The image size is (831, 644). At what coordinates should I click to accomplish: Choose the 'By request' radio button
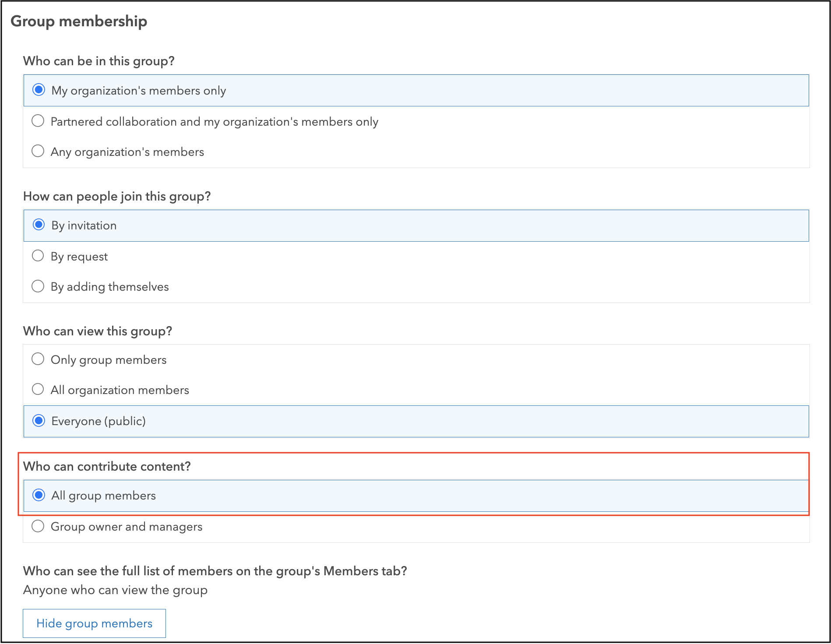click(38, 256)
